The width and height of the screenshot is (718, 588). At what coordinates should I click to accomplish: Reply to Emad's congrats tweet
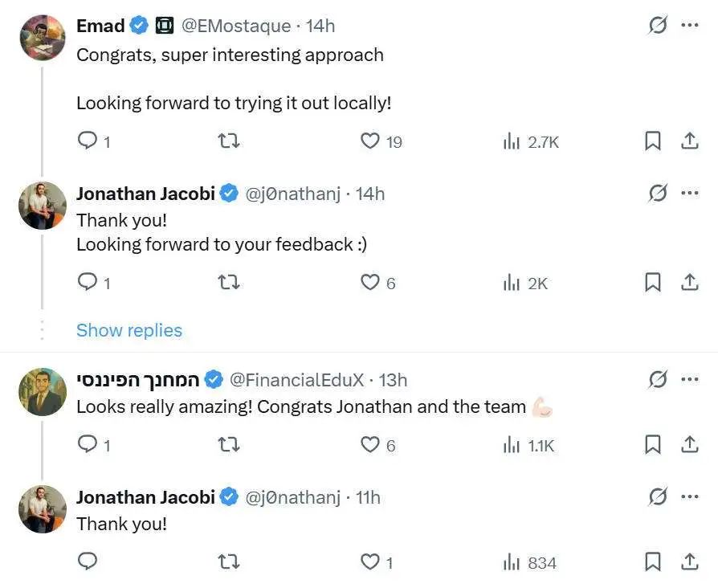(x=94, y=141)
